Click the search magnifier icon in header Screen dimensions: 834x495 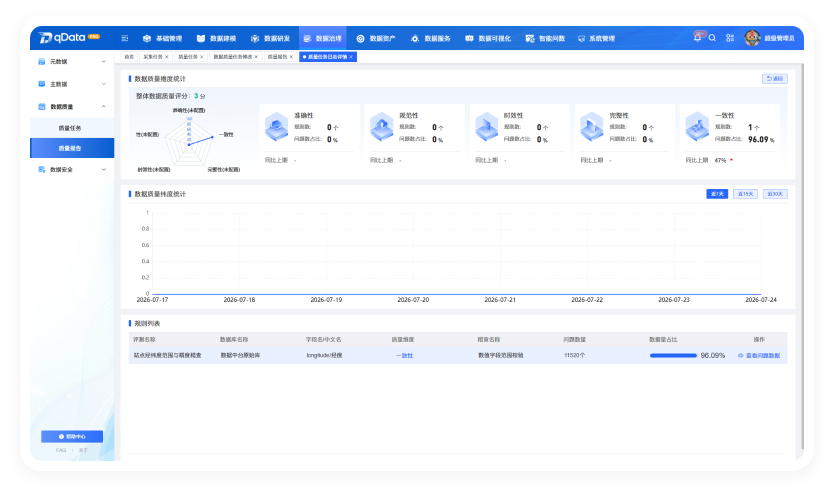(x=712, y=38)
